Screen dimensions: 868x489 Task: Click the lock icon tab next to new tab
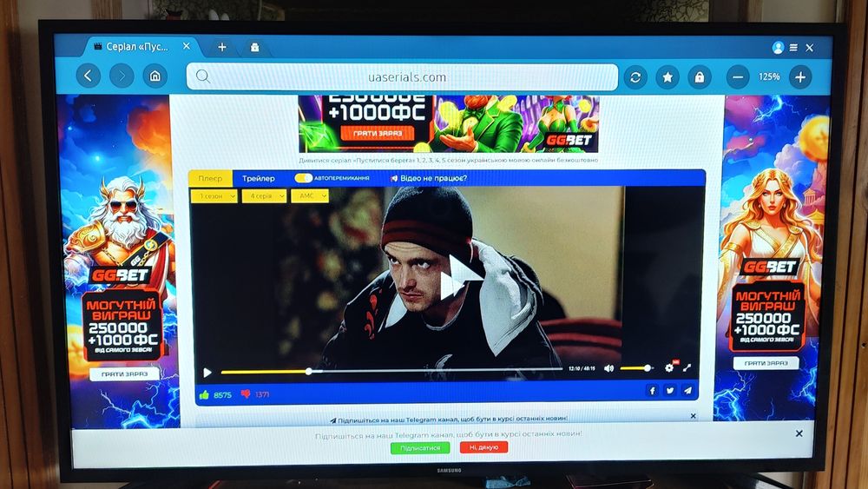[254, 47]
